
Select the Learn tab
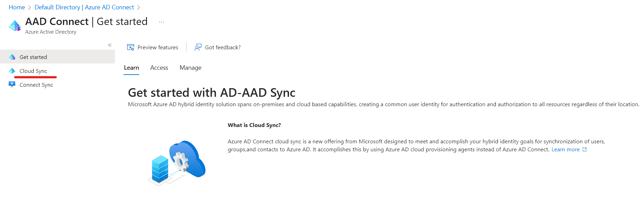[x=131, y=68]
